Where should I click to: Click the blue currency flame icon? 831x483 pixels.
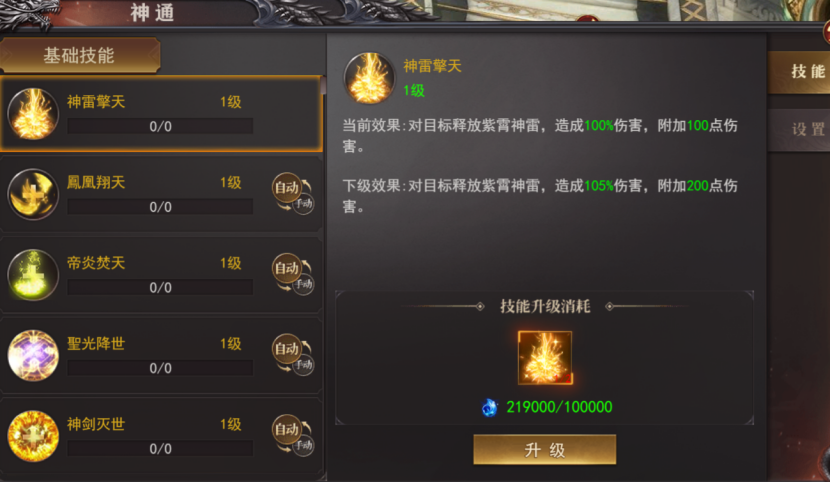tap(490, 407)
